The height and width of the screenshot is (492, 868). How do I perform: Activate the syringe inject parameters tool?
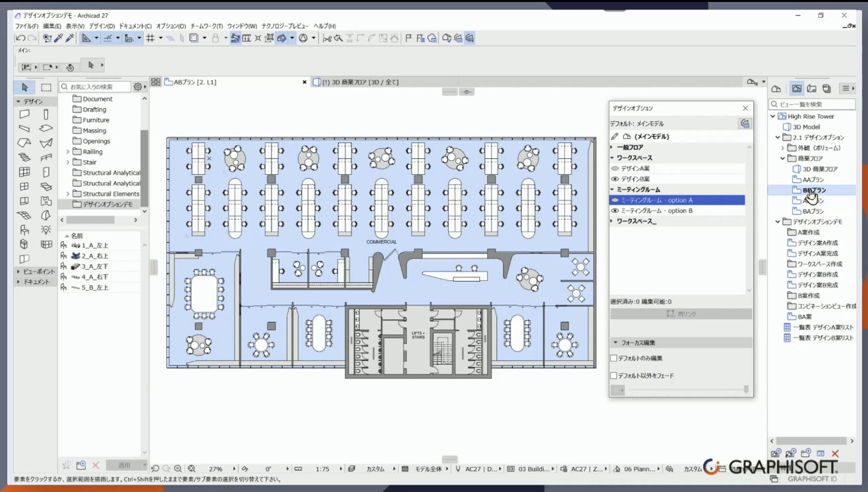(x=71, y=38)
